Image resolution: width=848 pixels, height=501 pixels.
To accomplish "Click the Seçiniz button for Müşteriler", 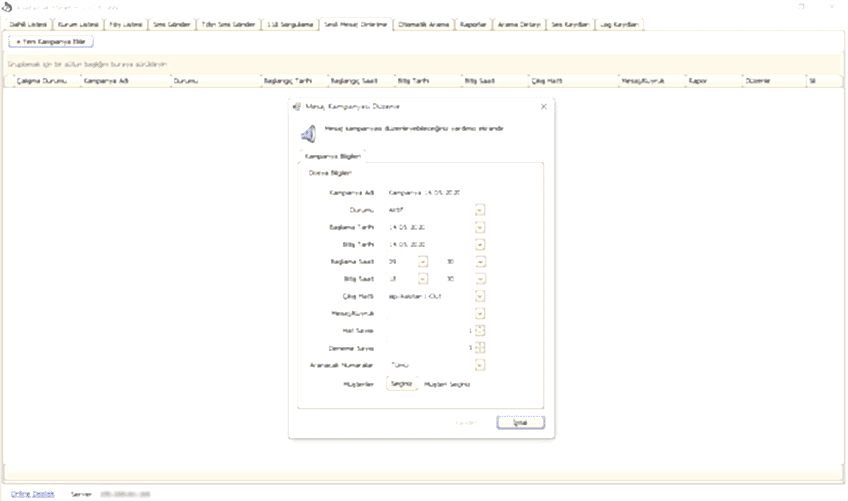I will pos(402,383).
